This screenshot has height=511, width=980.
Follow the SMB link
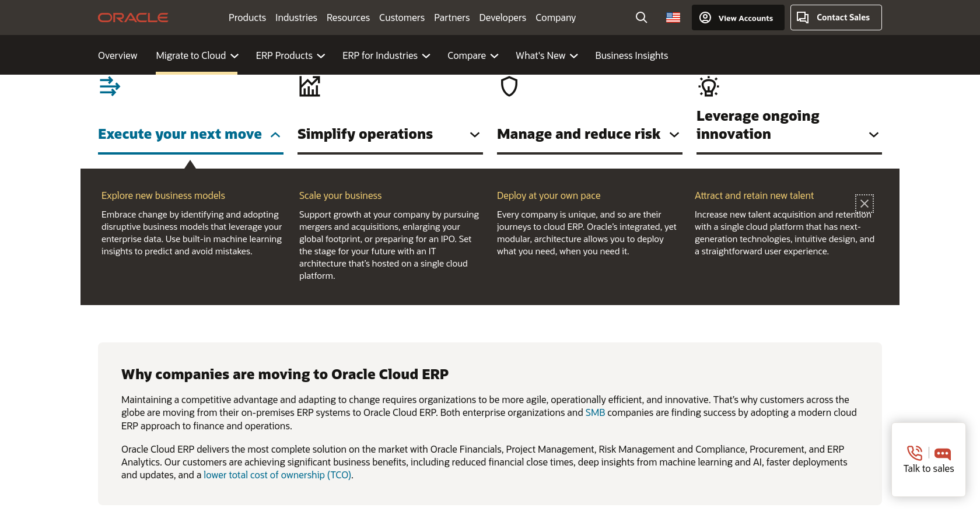[595, 412]
